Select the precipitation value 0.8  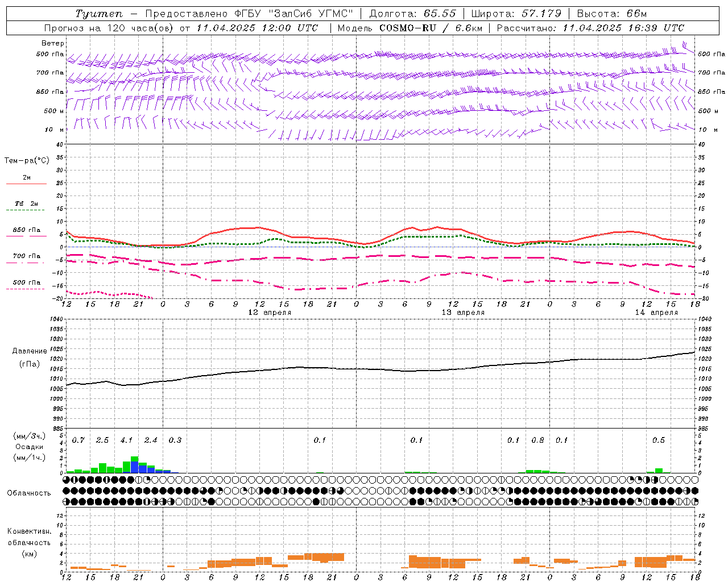point(537,440)
